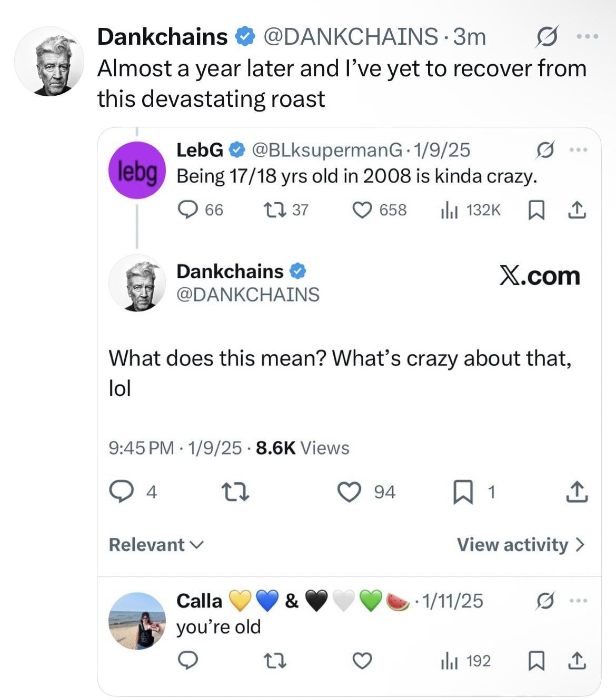Reply to Dankchains' 9:45 PM tweet
Screen dimensions: 616x700
121,493
